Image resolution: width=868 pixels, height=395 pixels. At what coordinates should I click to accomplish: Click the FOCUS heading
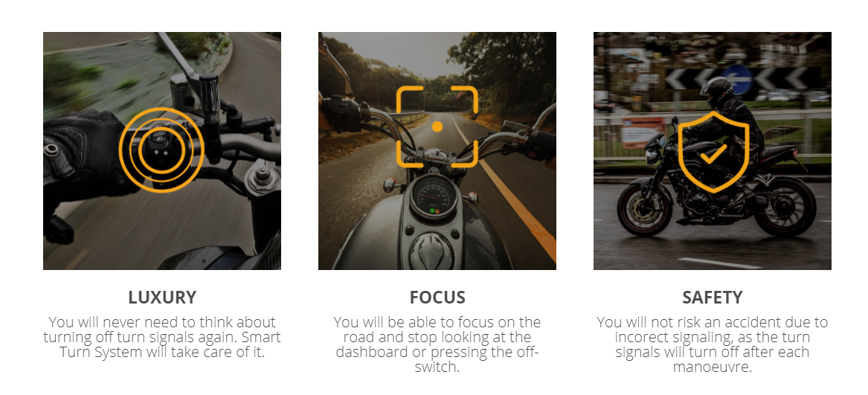tap(437, 298)
